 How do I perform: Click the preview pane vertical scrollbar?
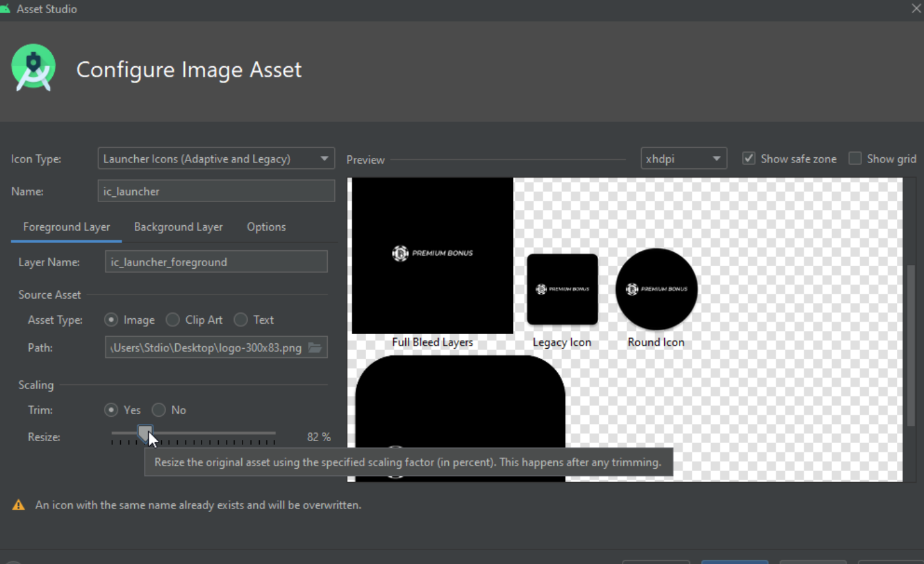[x=911, y=345]
